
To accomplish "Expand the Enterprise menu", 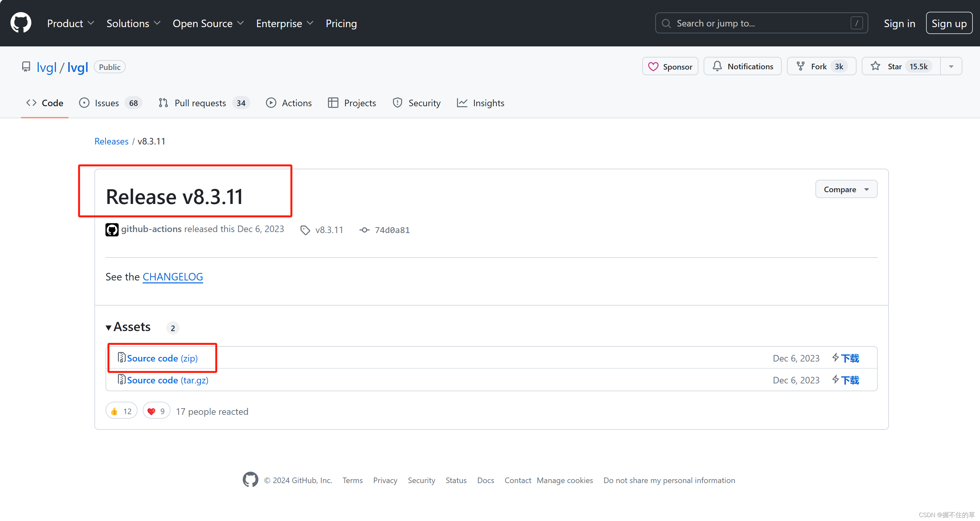I will pyautogui.click(x=285, y=24).
